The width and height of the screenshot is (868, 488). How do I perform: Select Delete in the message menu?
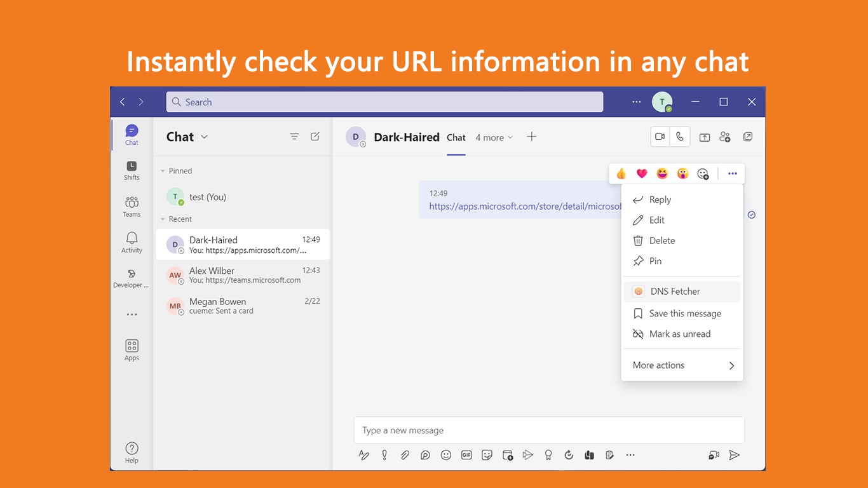coord(682,240)
